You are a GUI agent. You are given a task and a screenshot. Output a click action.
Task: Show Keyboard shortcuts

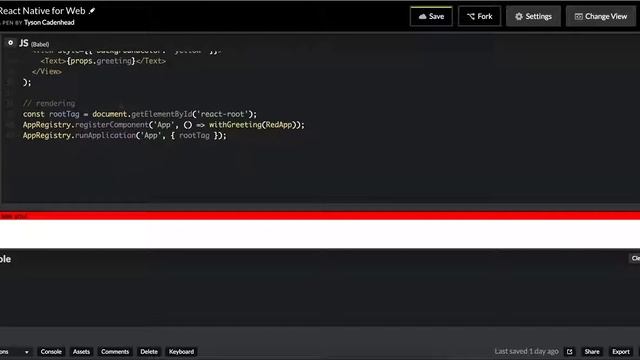click(x=181, y=351)
